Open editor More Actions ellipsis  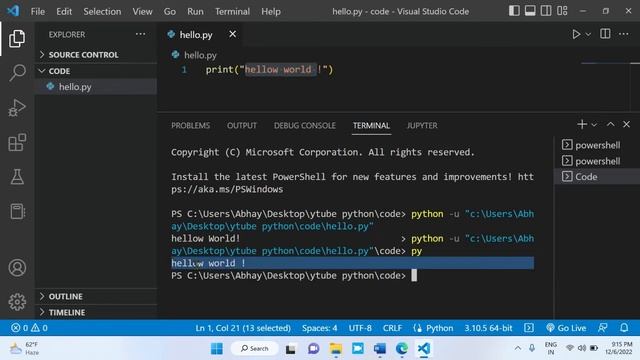(x=624, y=34)
